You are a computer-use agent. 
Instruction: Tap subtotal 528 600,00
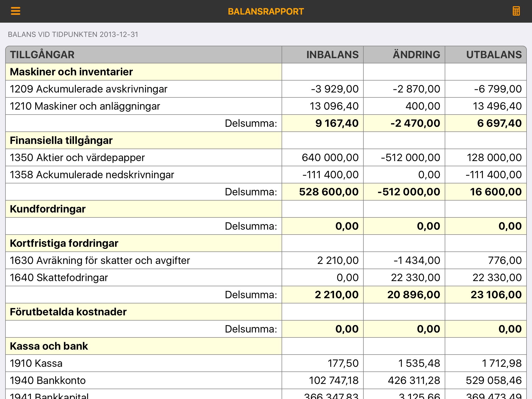click(329, 192)
